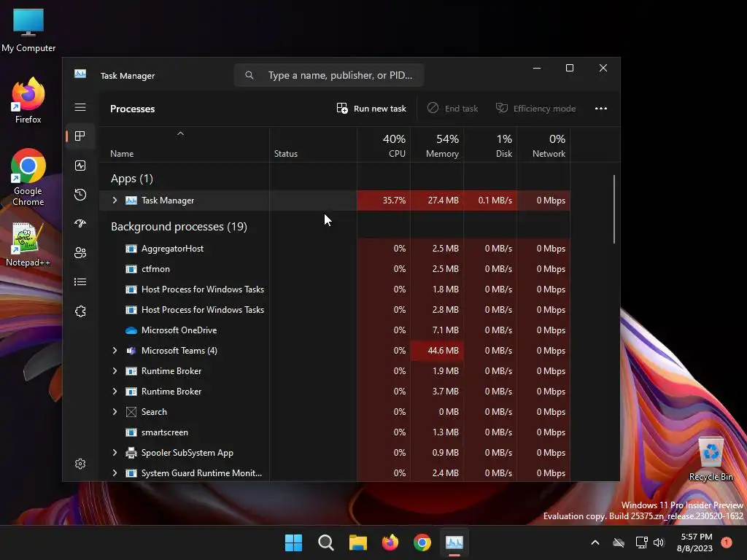The height and width of the screenshot is (560, 747).
Task: Click Run new task button
Action: click(371, 109)
